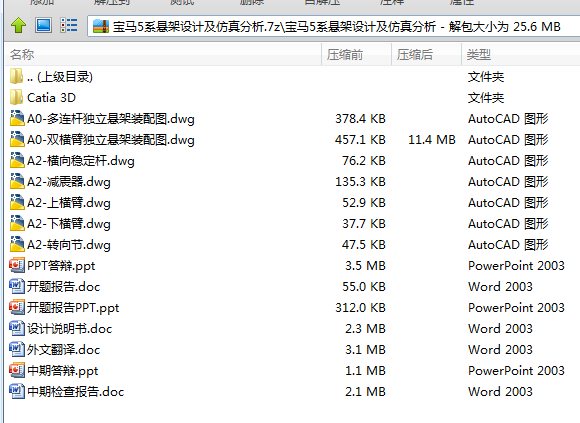580x423 pixels.
Task: Switch to large icon view button
Action: pyautogui.click(x=43, y=26)
